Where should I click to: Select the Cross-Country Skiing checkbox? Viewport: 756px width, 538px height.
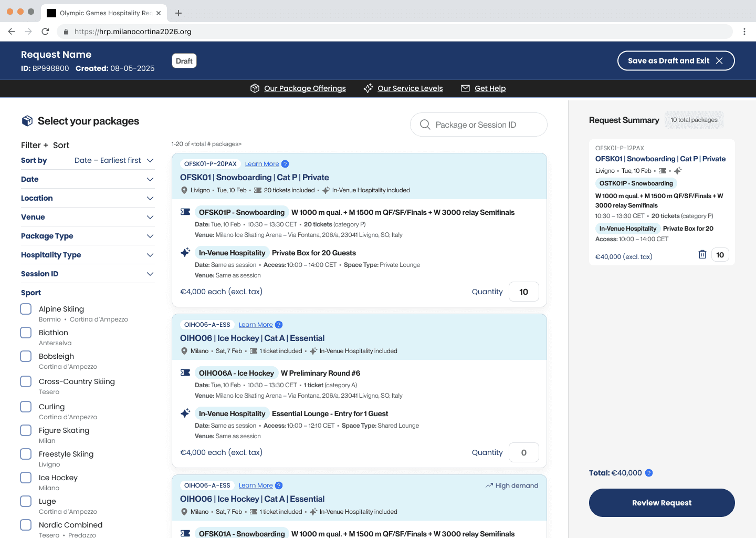pyautogui.click(x=26, y=381)
